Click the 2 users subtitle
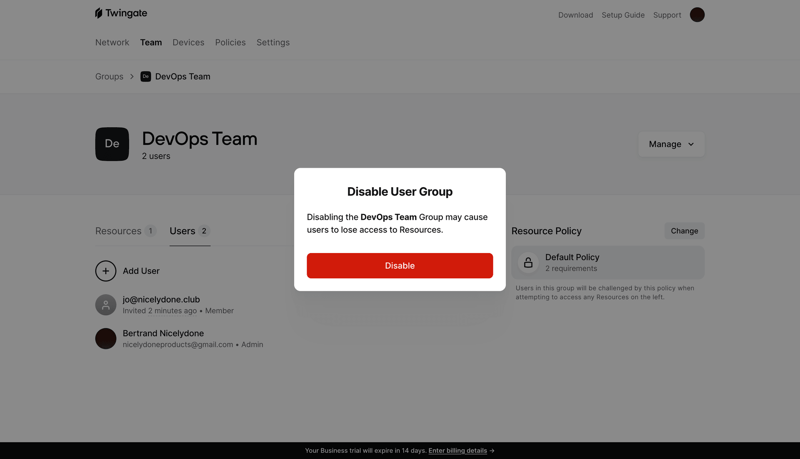 click(156, 156)
